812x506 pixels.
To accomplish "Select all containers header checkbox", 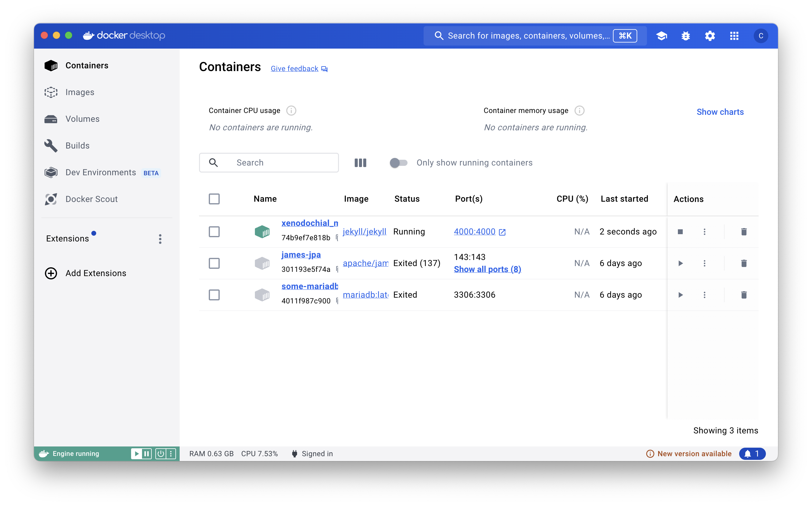I will pyautogui.click(x=214, y=199).
